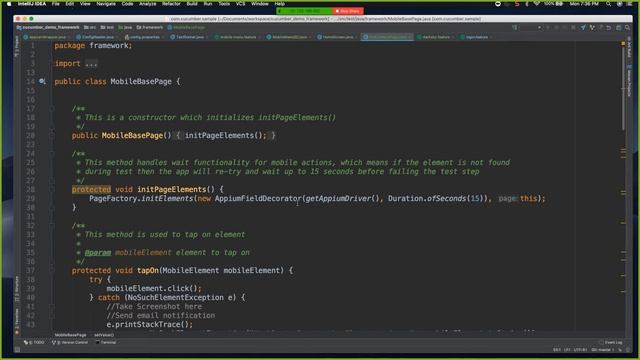Collapse the constructor Javadoc comment
Image resolution: width=640 pixels, height=360 pixels.
pyautogui.click(x=52, y=109)
